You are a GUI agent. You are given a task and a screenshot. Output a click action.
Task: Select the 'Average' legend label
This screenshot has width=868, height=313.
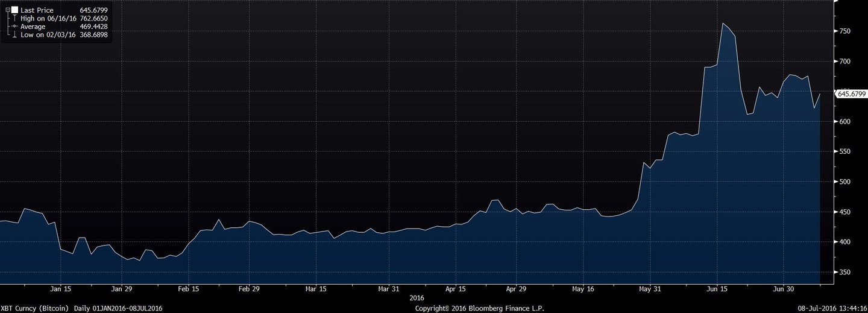point(33,27)
